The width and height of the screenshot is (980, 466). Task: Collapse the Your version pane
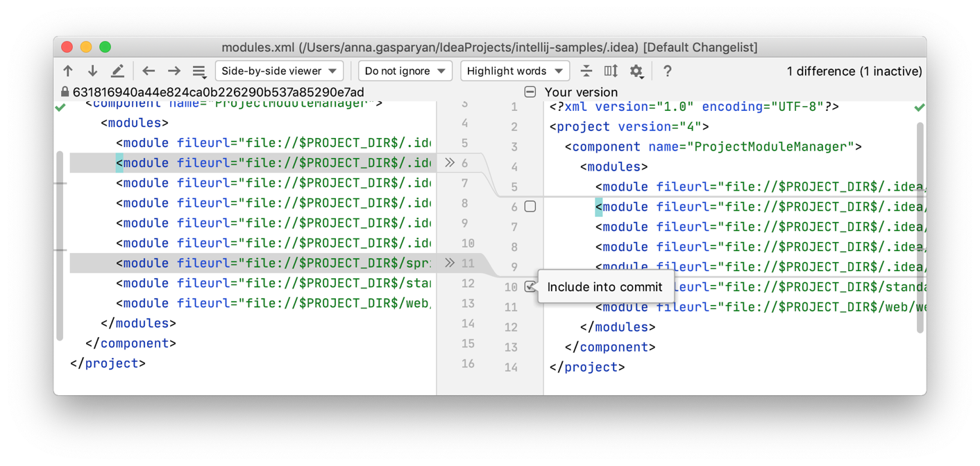click(x=530, y=92)
